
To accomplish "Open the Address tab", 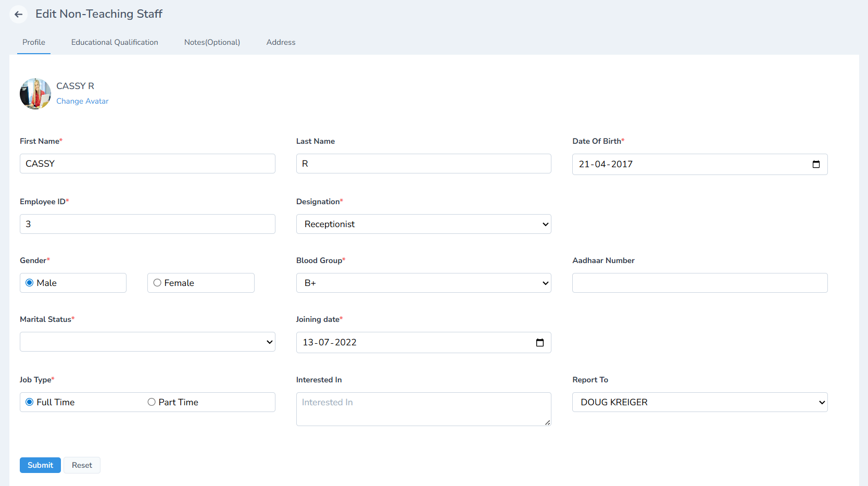I will click(x=281, y=42).
